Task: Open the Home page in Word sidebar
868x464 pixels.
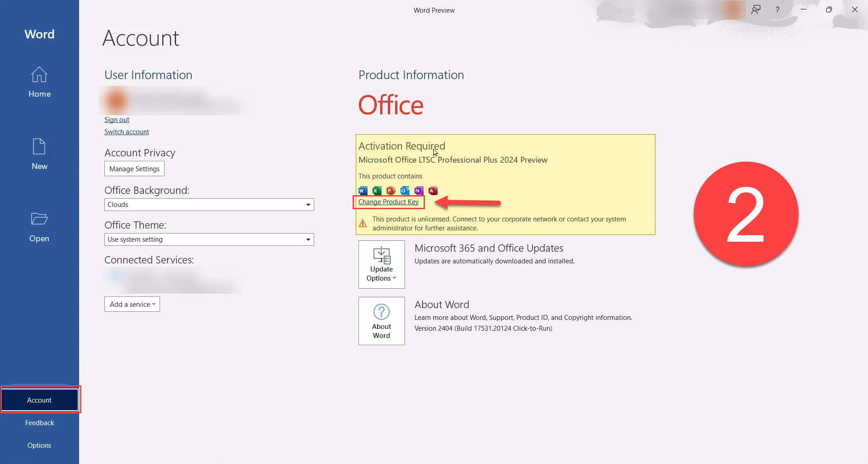Action: pyautogui.click(x=39, y=82)
